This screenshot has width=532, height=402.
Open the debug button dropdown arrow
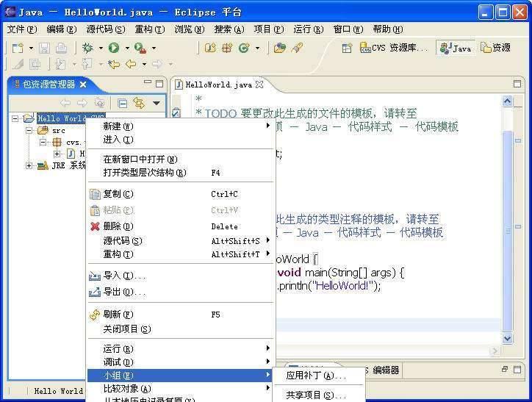[x=101, y=49]
